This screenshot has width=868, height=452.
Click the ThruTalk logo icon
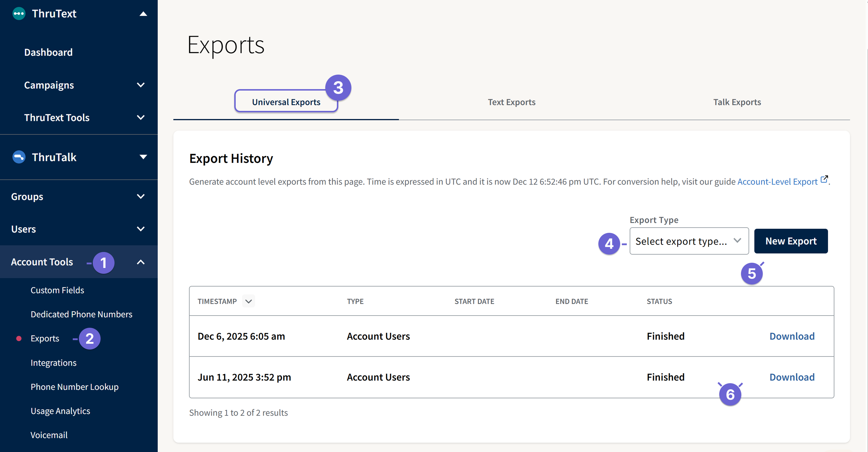pyautogui.click(x=19, y=157)
